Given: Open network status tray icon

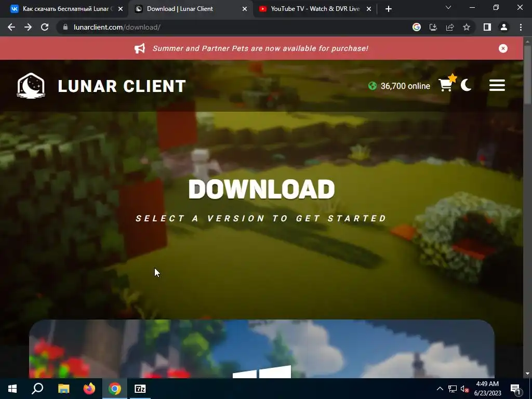Looking at the screenshot, I should (453, 389).
